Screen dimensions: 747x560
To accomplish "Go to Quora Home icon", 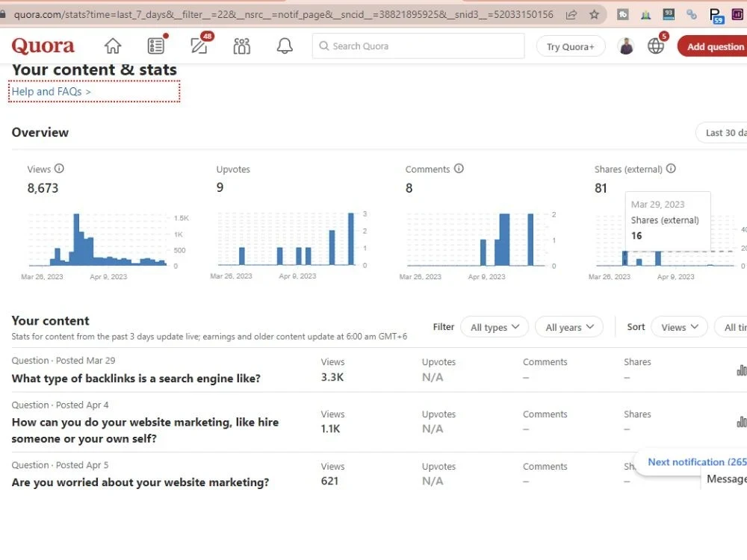I will (113, 46).
